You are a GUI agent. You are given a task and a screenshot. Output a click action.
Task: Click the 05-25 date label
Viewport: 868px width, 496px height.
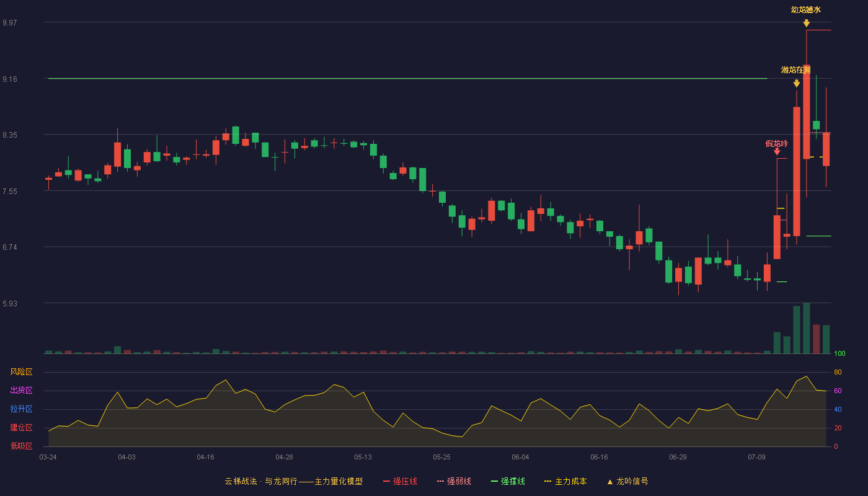coord(441,457)
